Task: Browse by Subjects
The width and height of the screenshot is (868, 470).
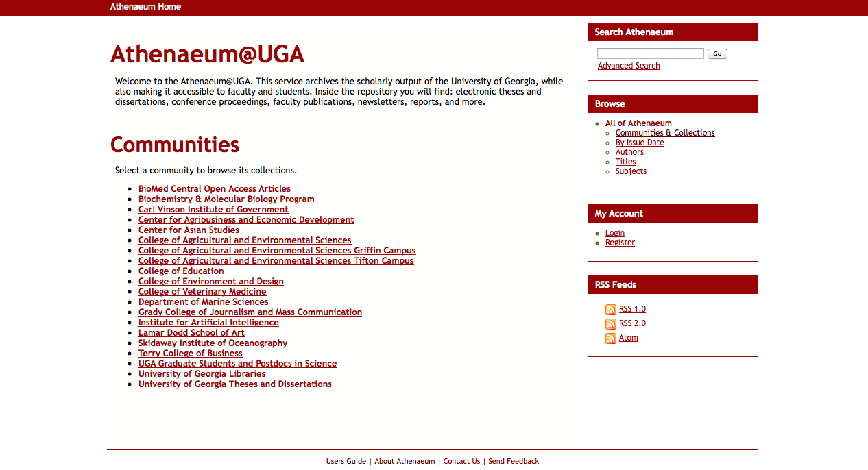Action: [x=631, y=171]
